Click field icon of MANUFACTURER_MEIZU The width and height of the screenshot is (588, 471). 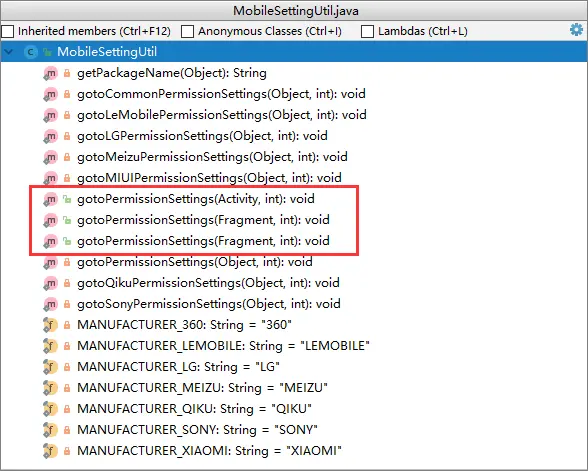(x=50, y=388)
